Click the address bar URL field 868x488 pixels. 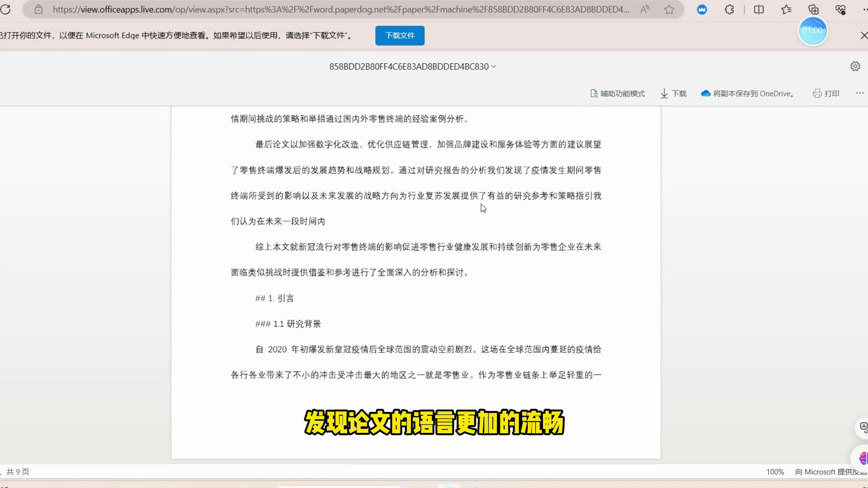[x=341, y=9]
